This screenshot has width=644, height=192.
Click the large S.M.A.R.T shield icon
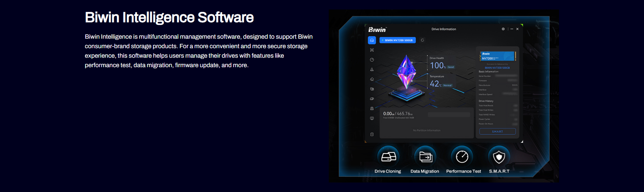[x=499, y=157]
